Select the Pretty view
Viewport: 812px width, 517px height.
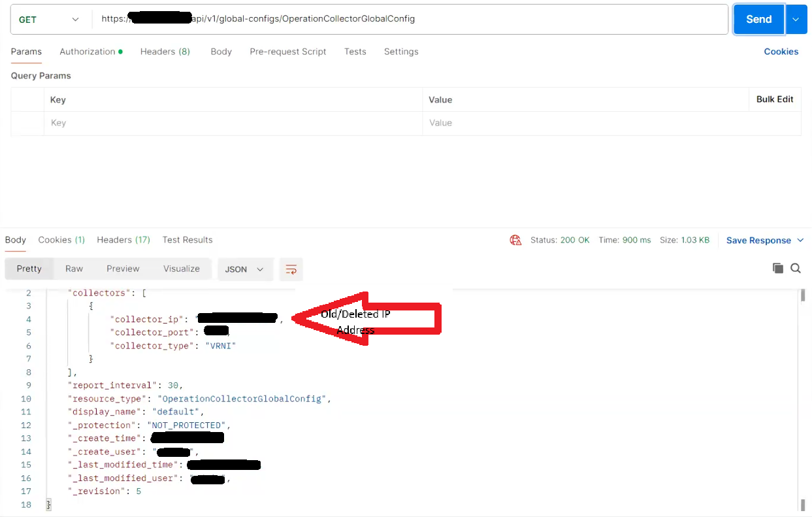click(29, 269)
